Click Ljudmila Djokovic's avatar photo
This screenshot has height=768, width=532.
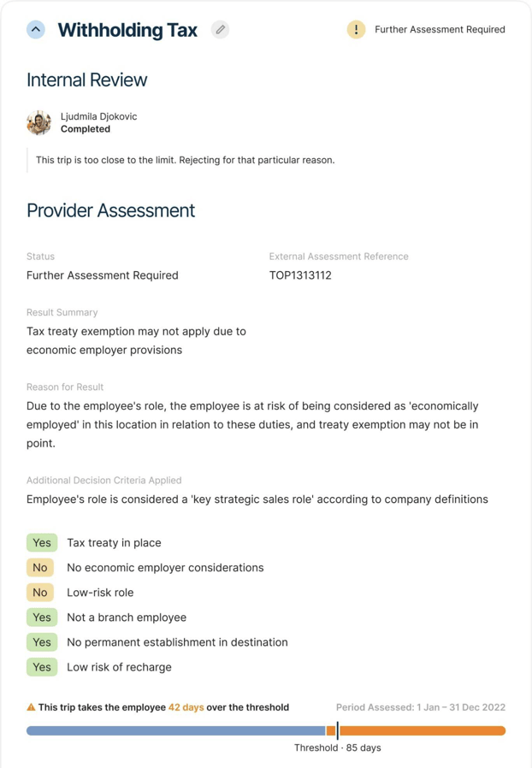[x=38, y=123]
